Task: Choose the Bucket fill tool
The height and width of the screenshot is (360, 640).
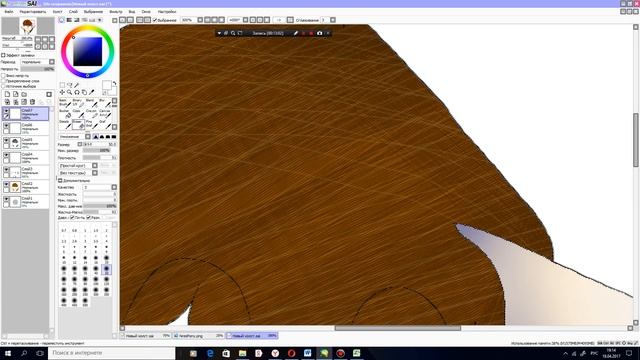Action: point(65,113)
